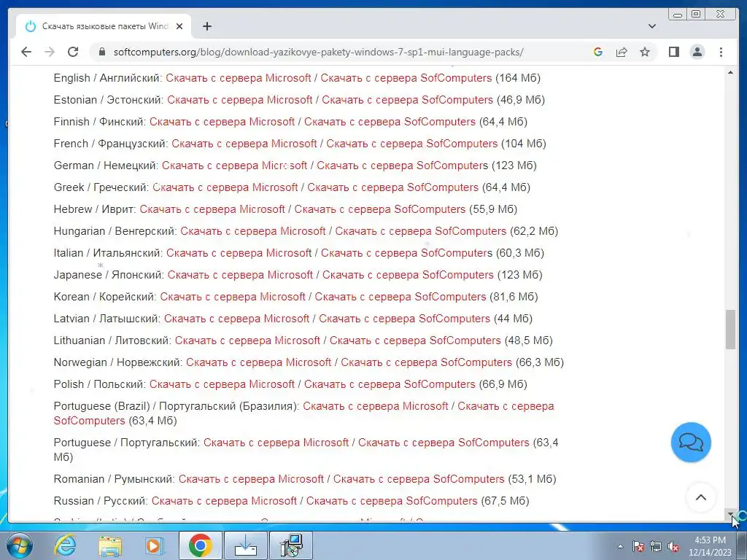Click the scrollbar up arrow

coord(730,73)
